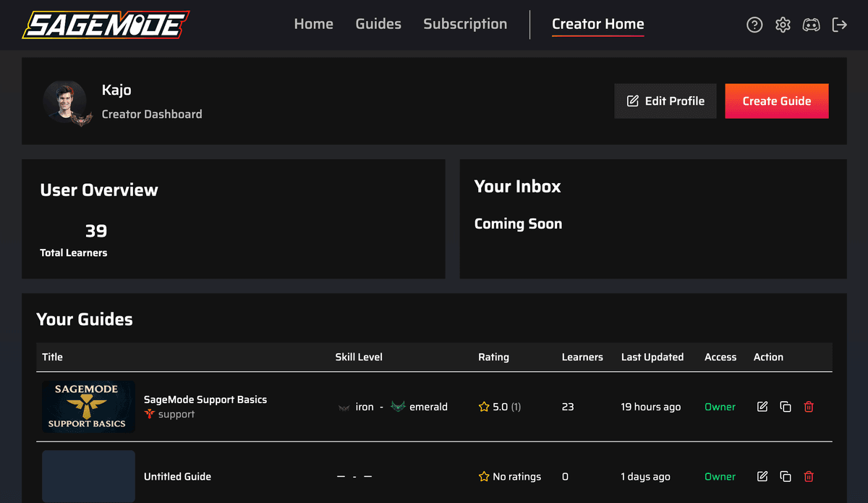The height and width of the screenshot is (503, 868).
Task: Click the support role icon
Action: tap(150, 415)
